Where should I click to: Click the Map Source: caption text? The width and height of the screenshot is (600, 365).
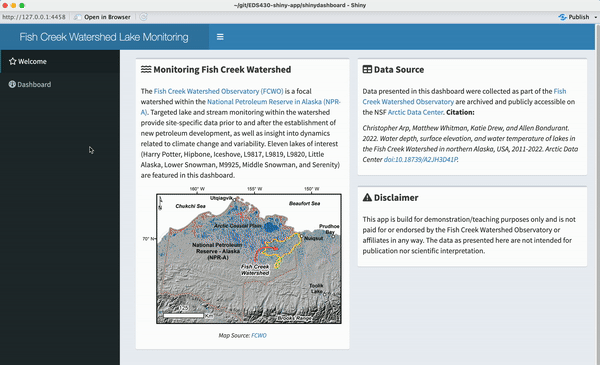tap(234, 335)
